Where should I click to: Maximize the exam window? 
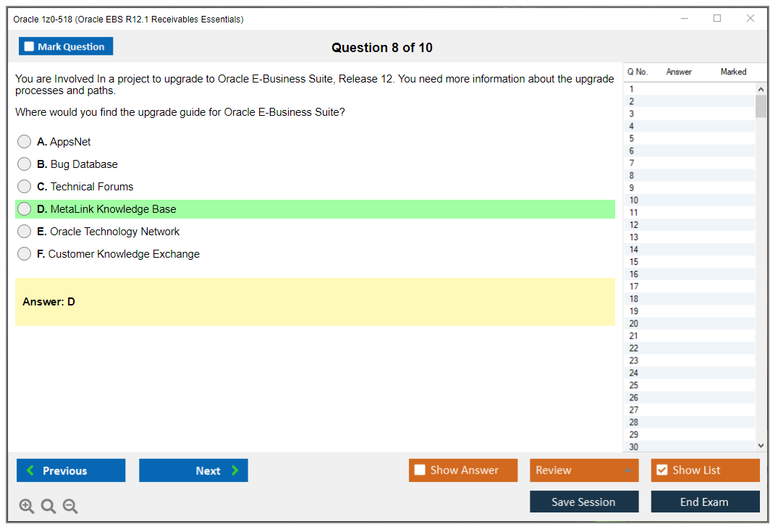coord(717,19)
